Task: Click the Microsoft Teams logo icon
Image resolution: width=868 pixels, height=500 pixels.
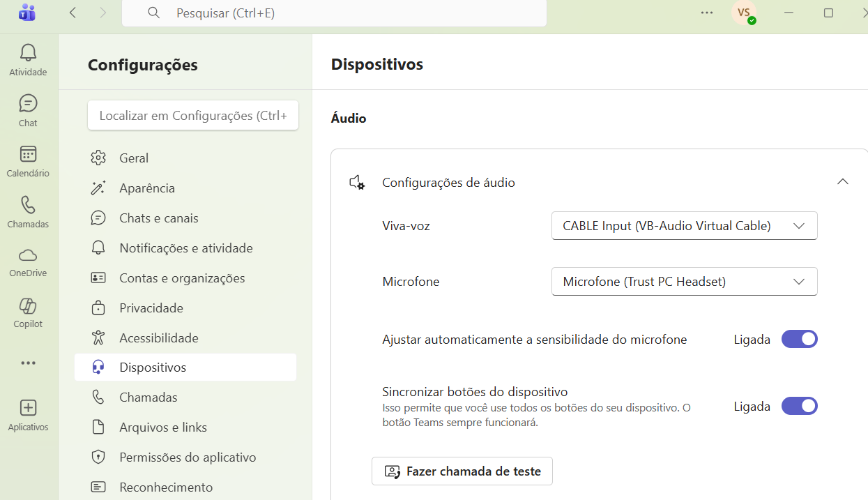Action: tap(27, 13)
